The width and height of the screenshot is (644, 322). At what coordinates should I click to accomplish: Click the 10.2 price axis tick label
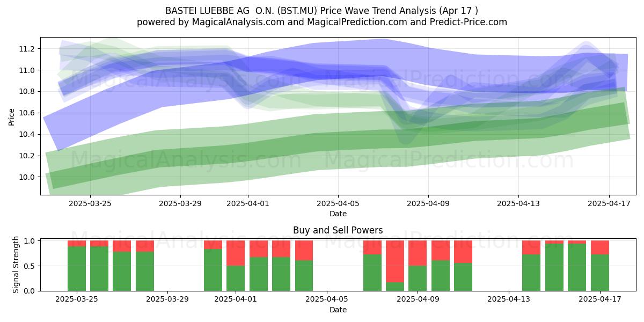coord(27,156)
